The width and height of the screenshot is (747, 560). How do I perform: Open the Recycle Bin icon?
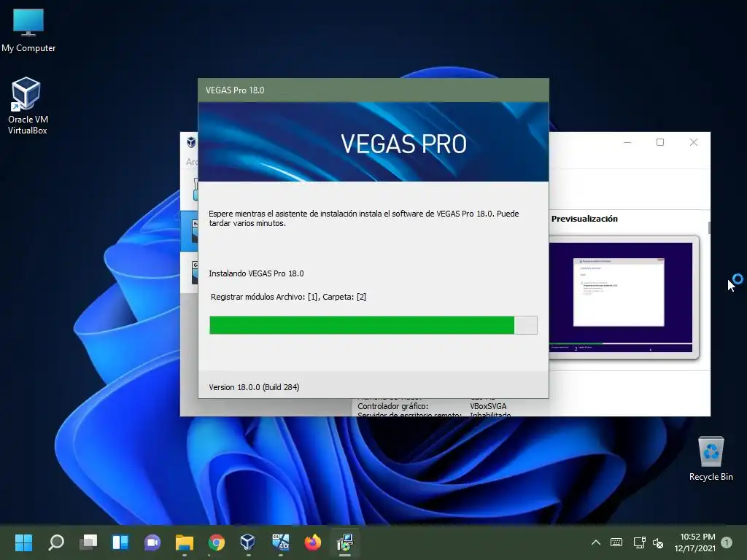pos(711,458)
